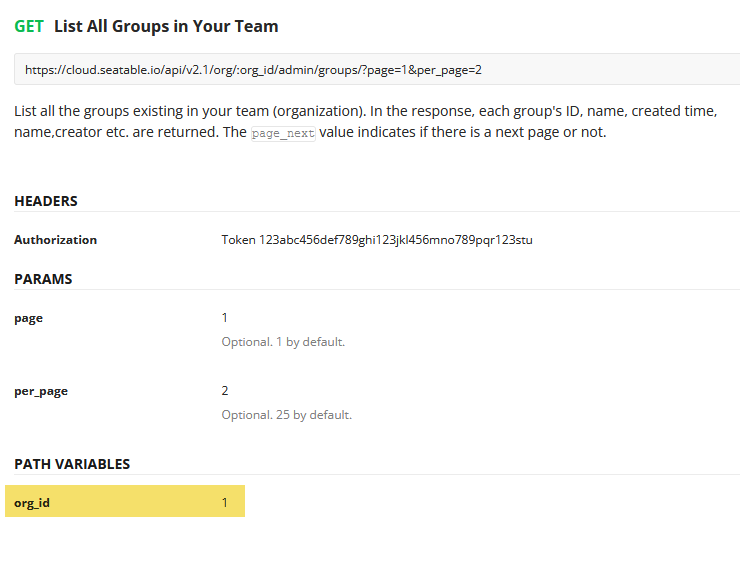The height and width of the screenshot is (571, 740).
Task: Click the value 1 of page parameter
Action: tap(225, 318)
